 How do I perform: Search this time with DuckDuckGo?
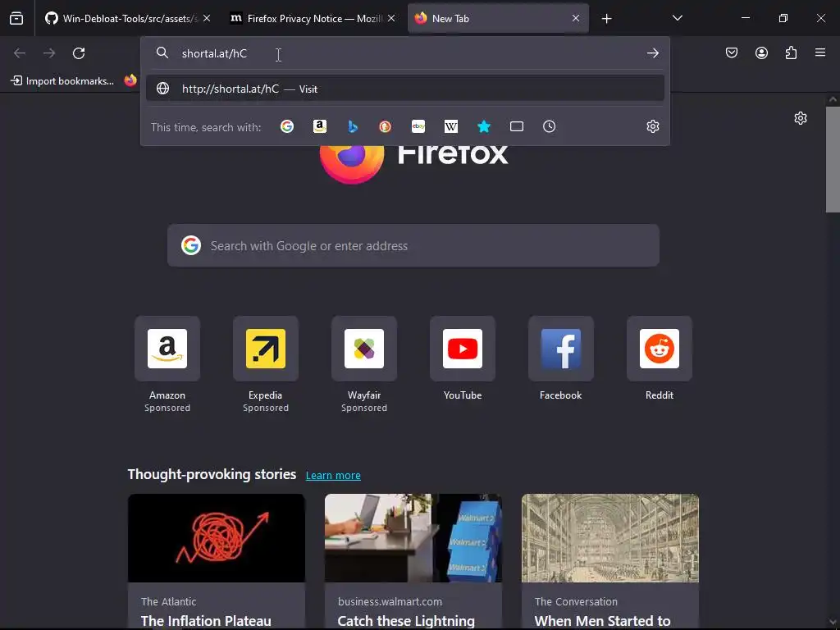(386, 126)
